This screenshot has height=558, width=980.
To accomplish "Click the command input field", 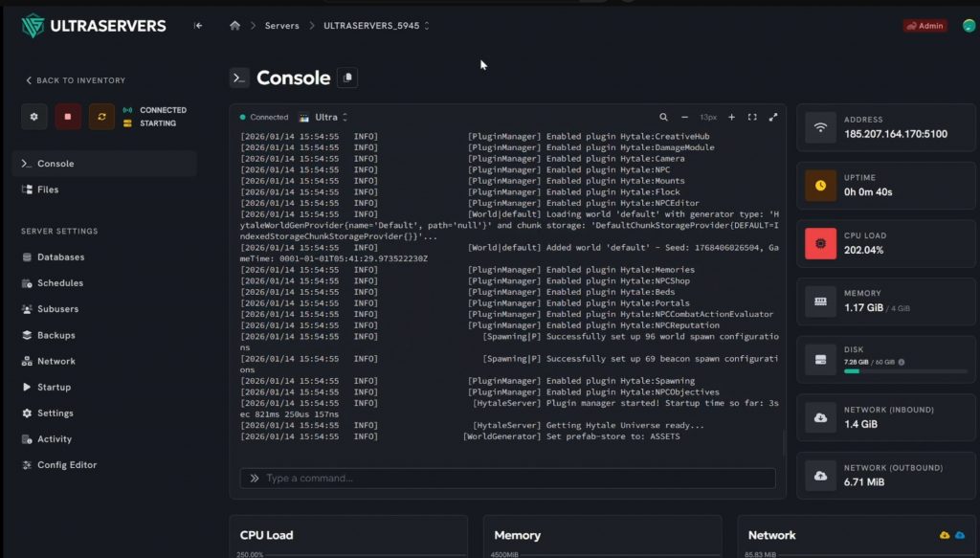I will coord(507,478).
